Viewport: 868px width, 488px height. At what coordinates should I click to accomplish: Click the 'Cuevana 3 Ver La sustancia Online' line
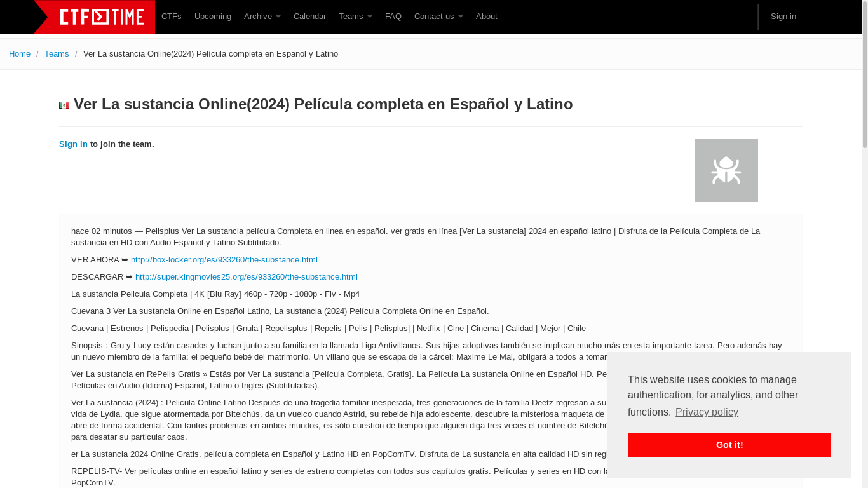[x=280, y=311]
